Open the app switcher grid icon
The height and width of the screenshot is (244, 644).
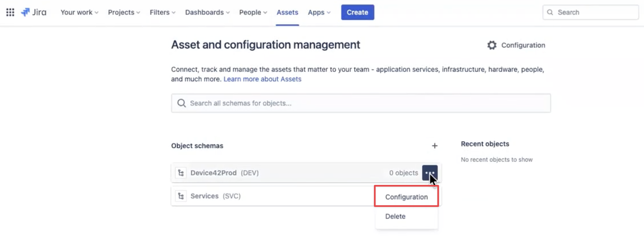(x=10, y=12)
